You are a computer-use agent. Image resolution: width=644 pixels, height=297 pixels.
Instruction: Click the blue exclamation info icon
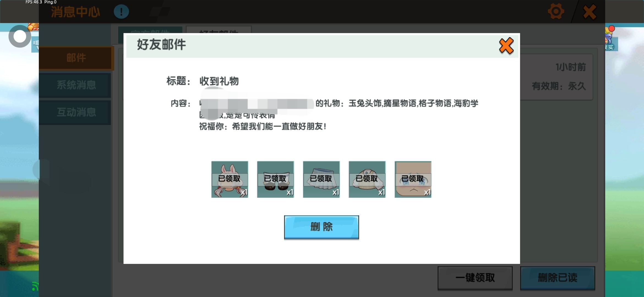tap(121, 12)
